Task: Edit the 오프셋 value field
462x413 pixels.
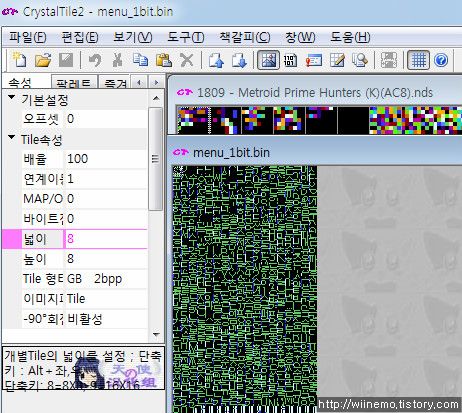Action: click(x=106, y=119)
